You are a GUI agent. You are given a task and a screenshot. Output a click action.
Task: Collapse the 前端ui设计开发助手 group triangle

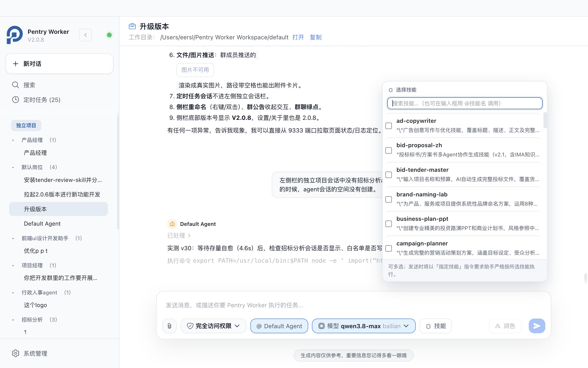tap(13, 239)
